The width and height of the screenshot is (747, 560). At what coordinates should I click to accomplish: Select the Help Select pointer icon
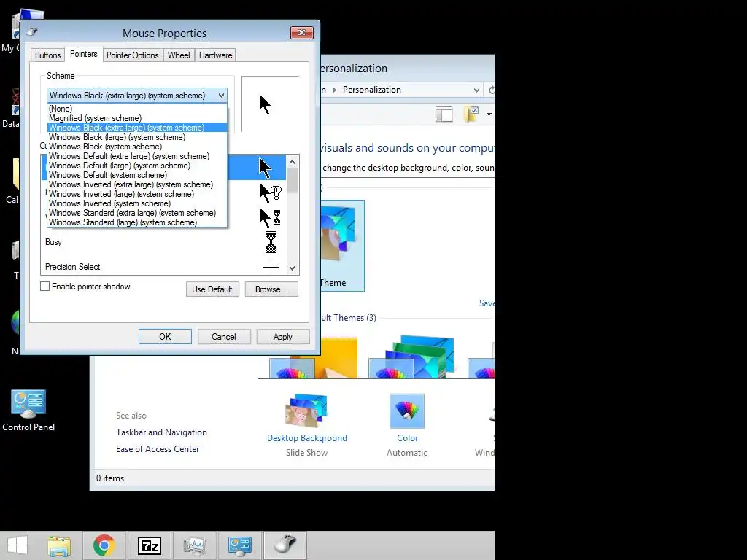(271, 192)
